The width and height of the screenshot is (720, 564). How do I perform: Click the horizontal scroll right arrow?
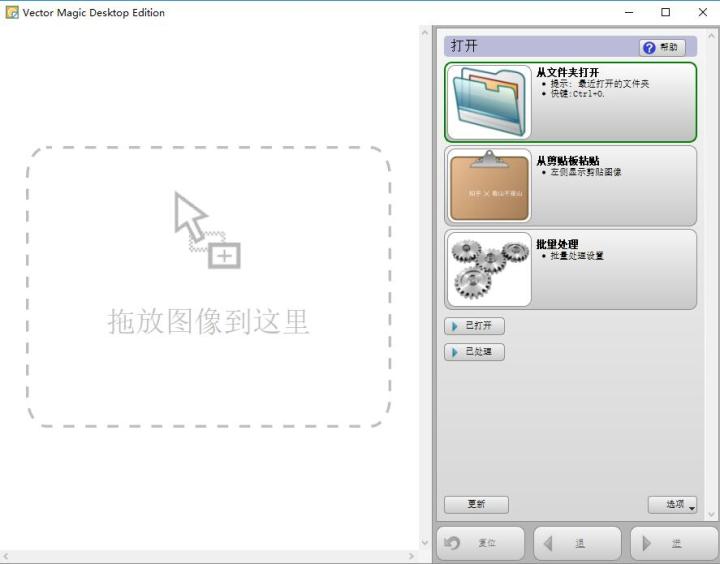411,556
